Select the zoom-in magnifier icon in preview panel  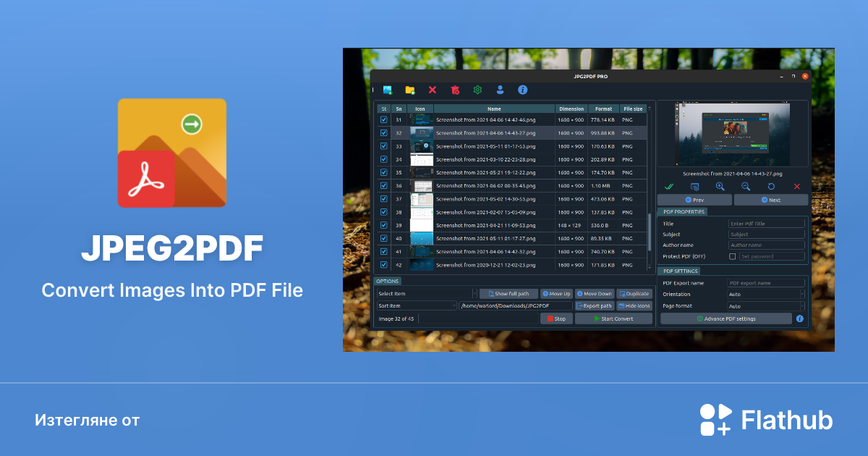click(x=720, y=187)
